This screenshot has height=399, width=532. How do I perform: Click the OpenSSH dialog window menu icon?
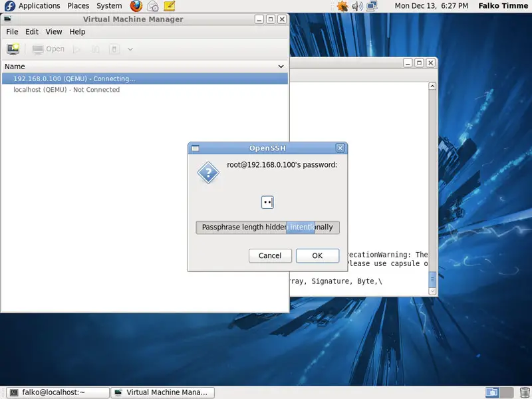[195, 148]
